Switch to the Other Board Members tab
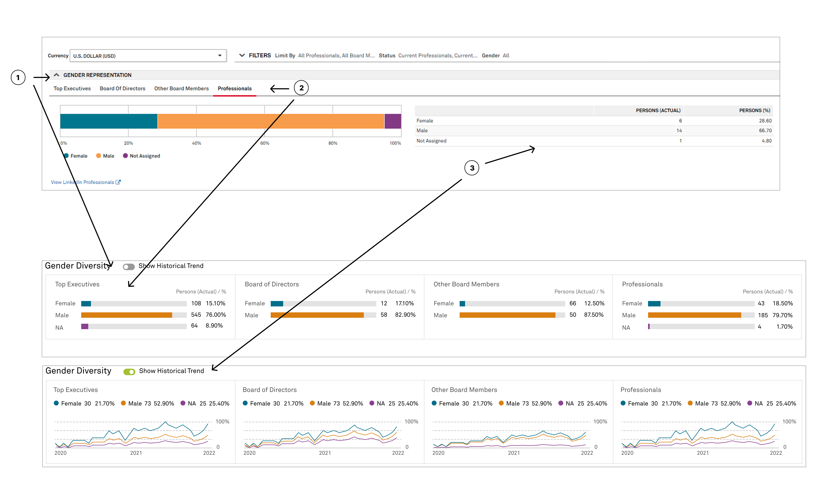The width and height of the screenshot is (837, 504). point(181,88)
